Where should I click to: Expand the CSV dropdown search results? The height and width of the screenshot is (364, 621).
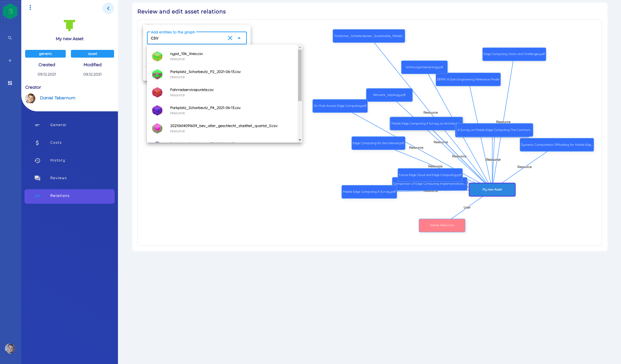click(x=239, y=38)
